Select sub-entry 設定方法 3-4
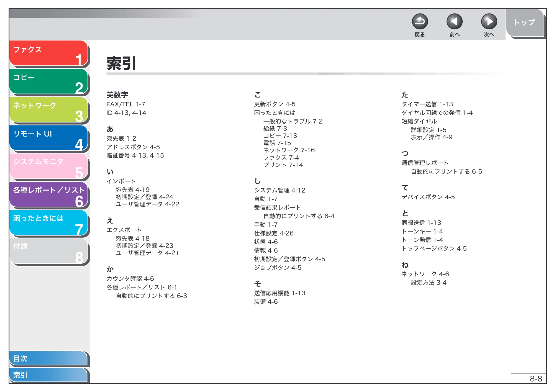The width and height of the screenshot is (554, 392). (429, 282)
